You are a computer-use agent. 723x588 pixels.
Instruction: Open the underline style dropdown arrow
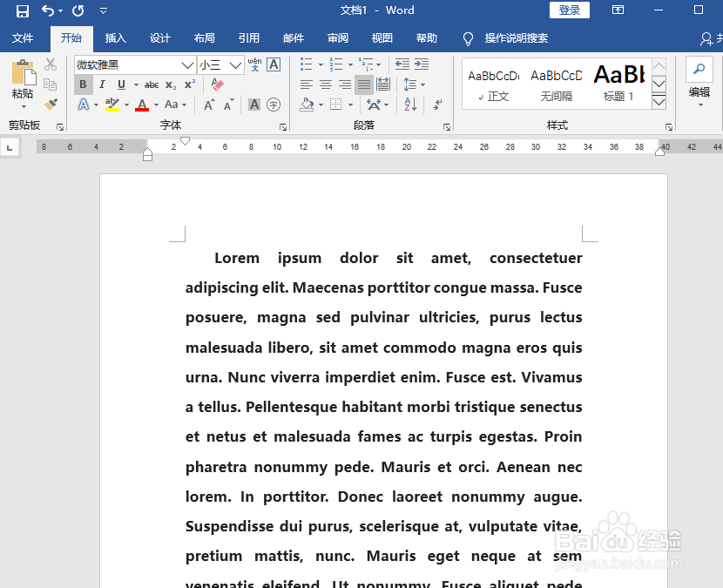[x=136, y=84]
